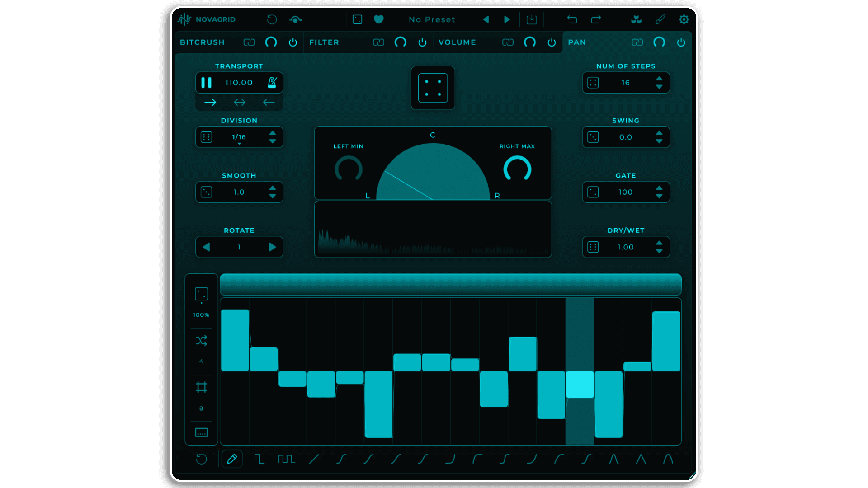Image resolution: width=868 pixels, height=488 pixels.
Task: Toggle PAN link icon
Action: (x=637, y=42)
